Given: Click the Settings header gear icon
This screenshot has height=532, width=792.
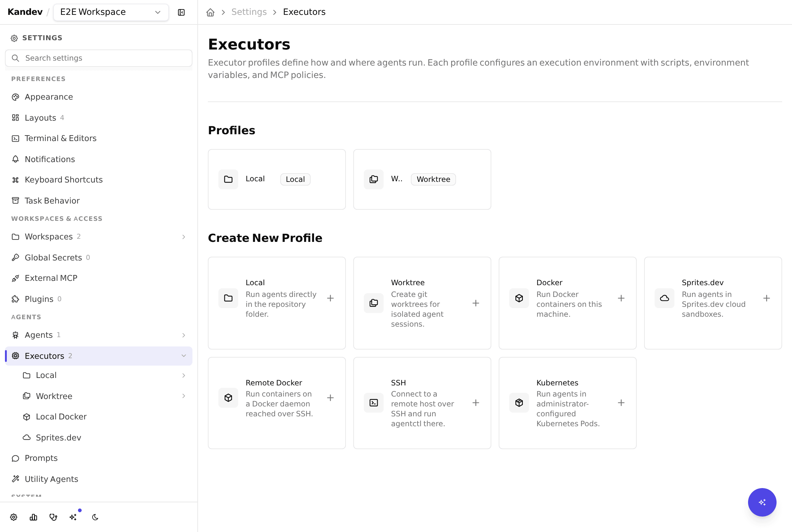Looking at the screenshot, I should coord(14,38).
